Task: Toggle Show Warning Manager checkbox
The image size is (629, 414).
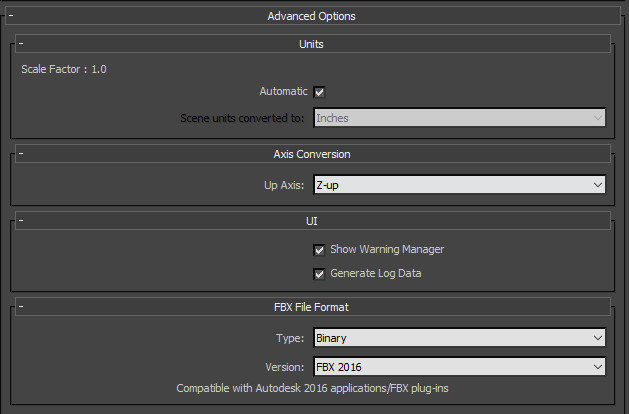Action: pos(319,250)
